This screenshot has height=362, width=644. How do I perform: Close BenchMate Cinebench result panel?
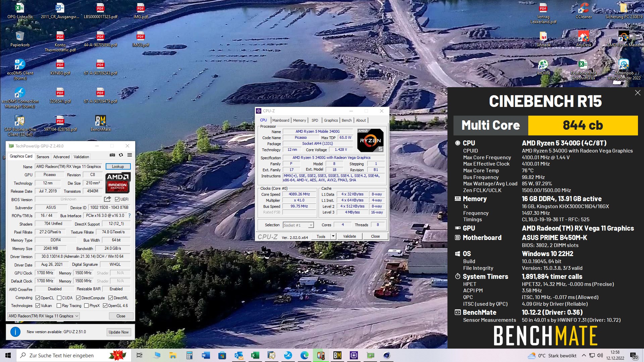pos(638,93)
